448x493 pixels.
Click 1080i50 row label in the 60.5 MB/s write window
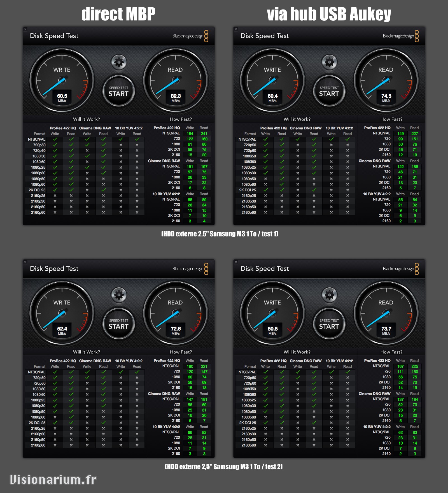[39, 156]
